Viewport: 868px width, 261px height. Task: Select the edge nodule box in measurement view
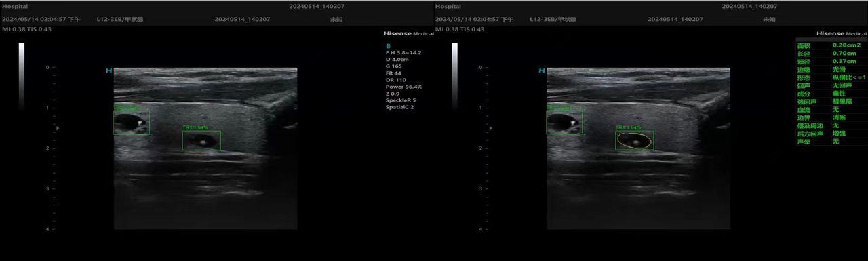(564, 123)
